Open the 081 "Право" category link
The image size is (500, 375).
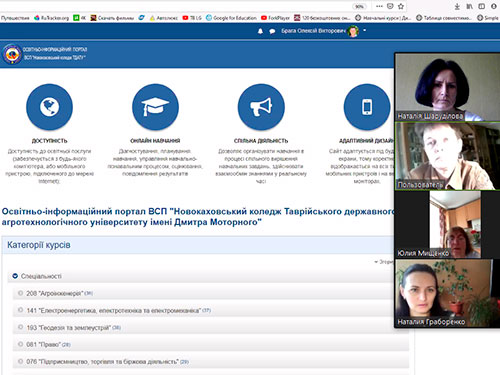click(44, 344)
